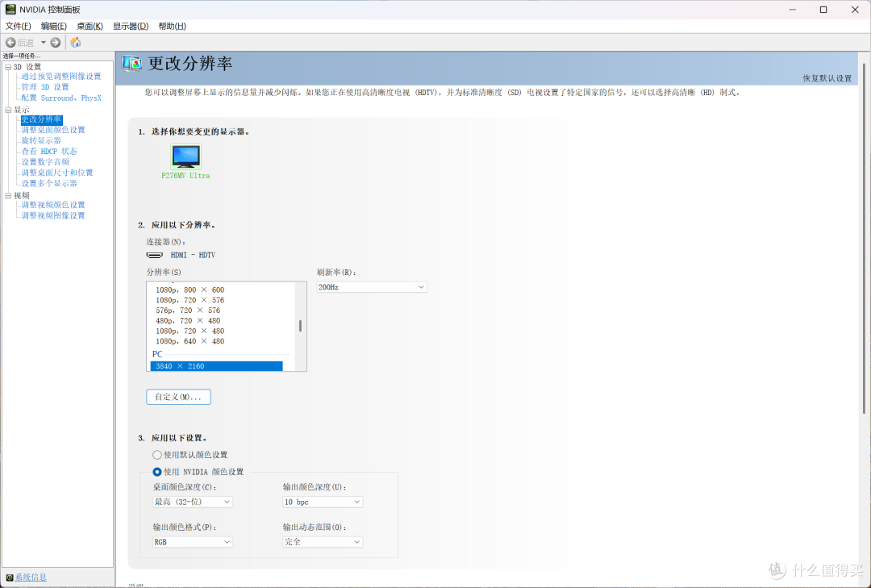Click the 自定义(M)... button
The width and height of the screenshot is (871, 588).
tap(178, 397)
